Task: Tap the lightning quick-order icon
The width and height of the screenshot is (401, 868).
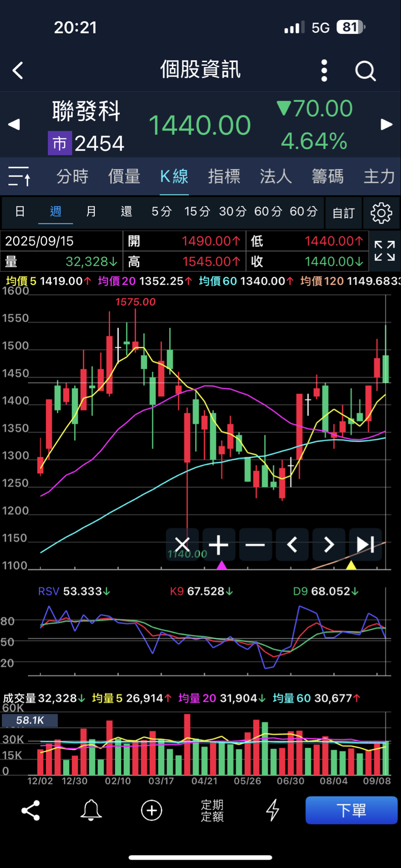Action: pyautogui.click(x=272, y=810)
